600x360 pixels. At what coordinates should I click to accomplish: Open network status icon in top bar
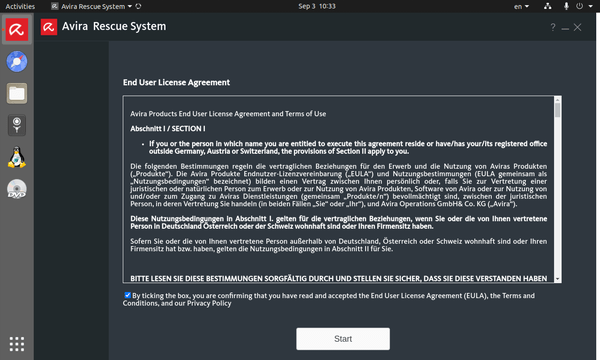548,6
